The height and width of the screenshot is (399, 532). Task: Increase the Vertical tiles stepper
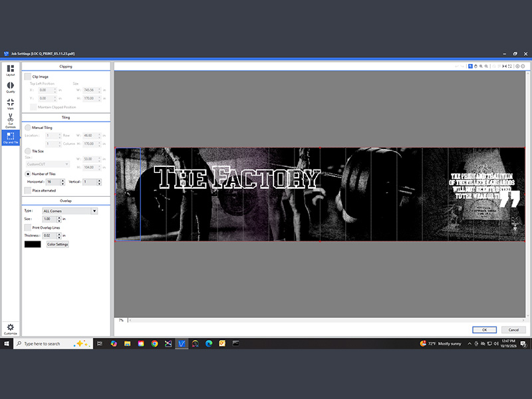[99, 180]
